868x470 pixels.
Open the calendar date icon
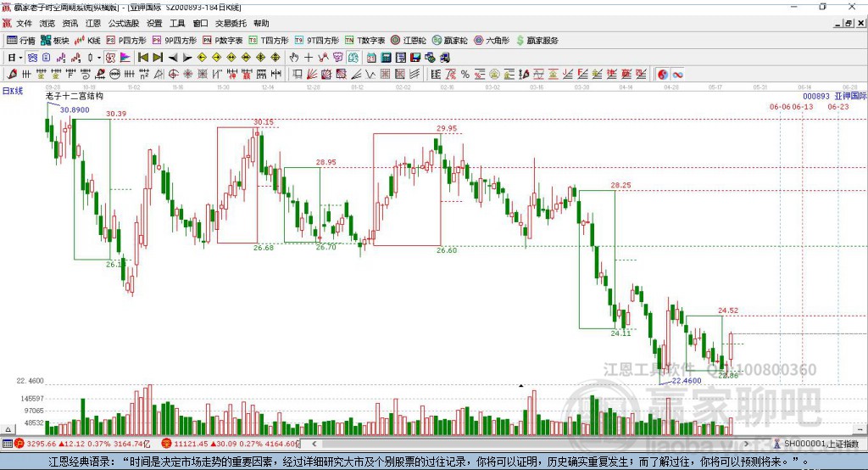point(371,58)
